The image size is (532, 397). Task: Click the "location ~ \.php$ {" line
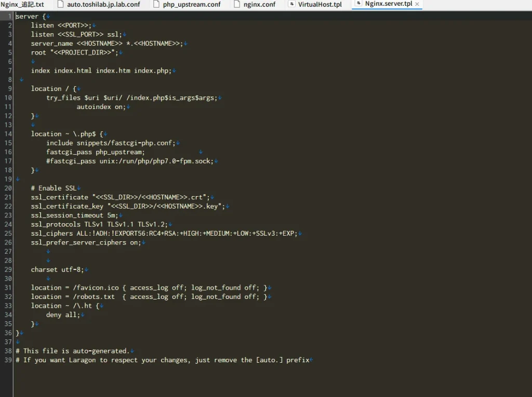point(67,134)
